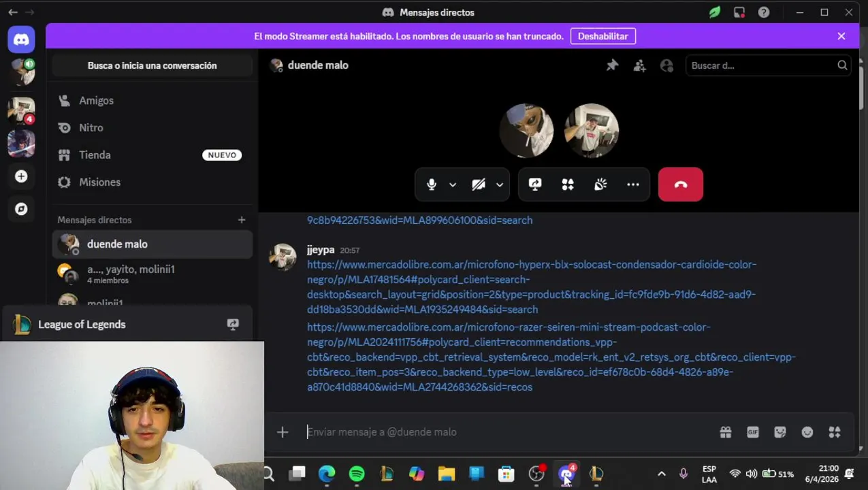Open the sticker picker
This screenshot has height=490, width=868.
click(x=780, y=432)
